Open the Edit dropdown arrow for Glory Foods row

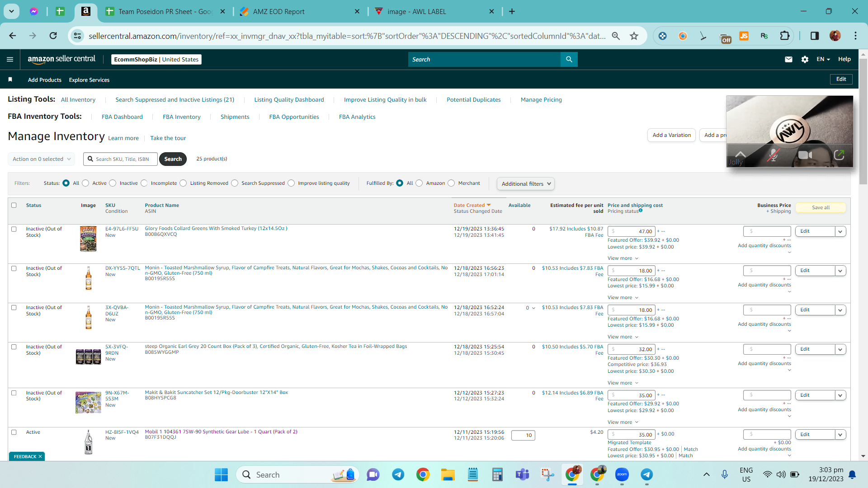[840, 231]
